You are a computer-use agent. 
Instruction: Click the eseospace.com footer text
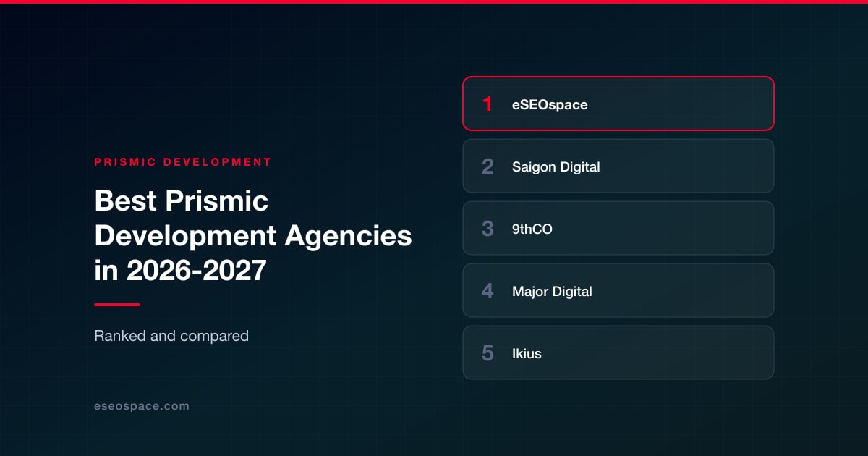click(x=142, y=406)
